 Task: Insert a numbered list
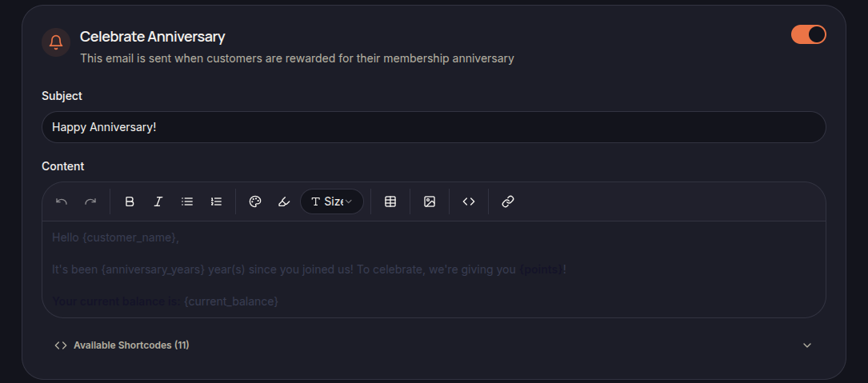217,201
